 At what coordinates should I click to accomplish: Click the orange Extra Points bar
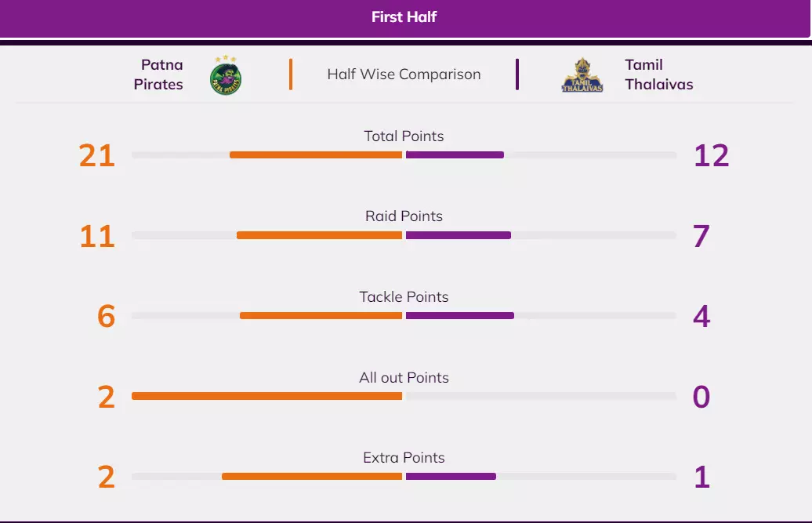click(312, 477)
